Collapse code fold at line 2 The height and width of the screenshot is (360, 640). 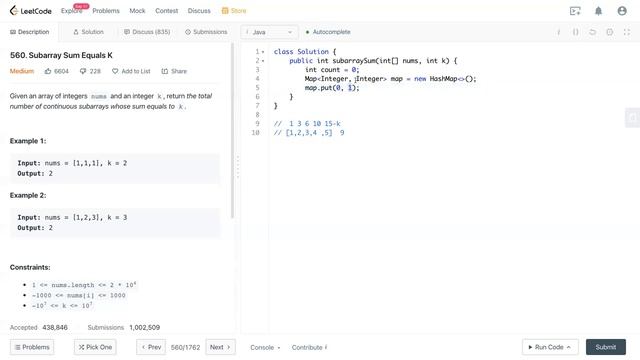tap(263, 61)
